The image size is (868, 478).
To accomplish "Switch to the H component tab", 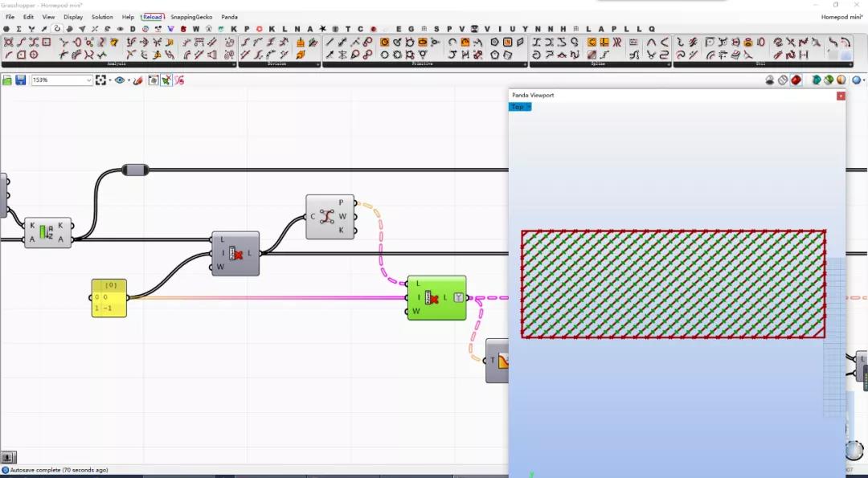I will pos(563,29).
